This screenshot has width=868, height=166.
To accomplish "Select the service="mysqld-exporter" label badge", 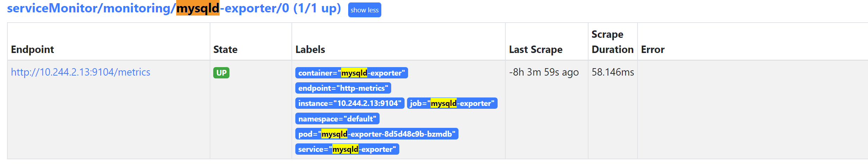I will tap(347, 149).
